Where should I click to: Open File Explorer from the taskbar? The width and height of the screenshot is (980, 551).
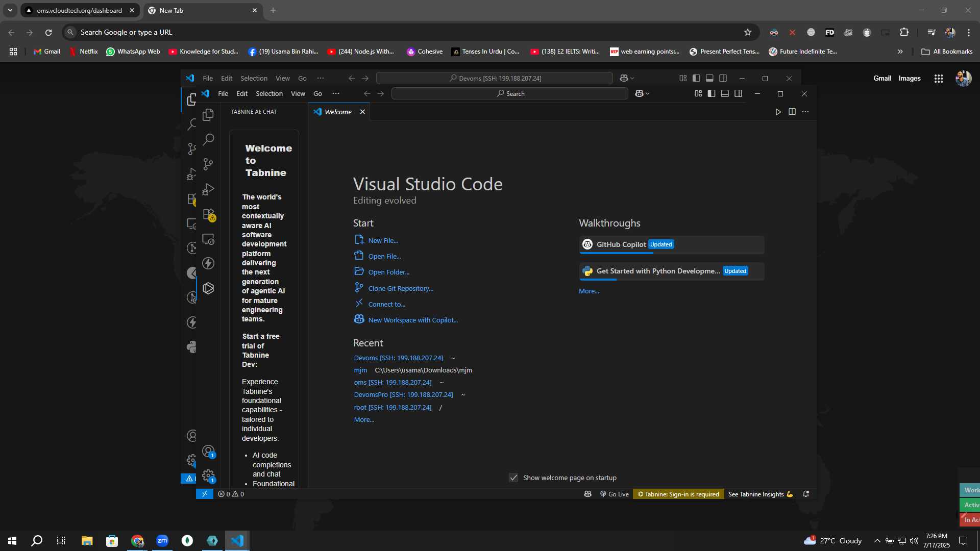pos(87,540)
